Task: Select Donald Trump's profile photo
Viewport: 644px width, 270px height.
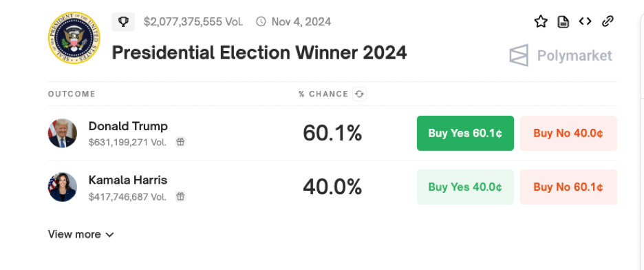Action: 63,133
